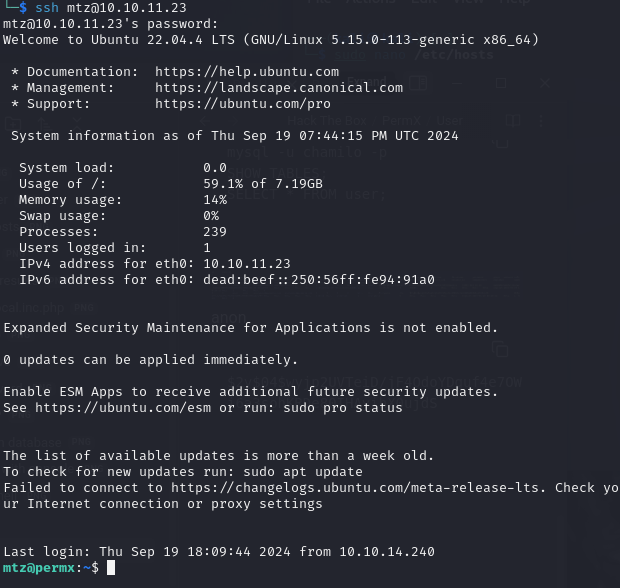Click the blue ssh command word
620x588 pixels.
47,8
